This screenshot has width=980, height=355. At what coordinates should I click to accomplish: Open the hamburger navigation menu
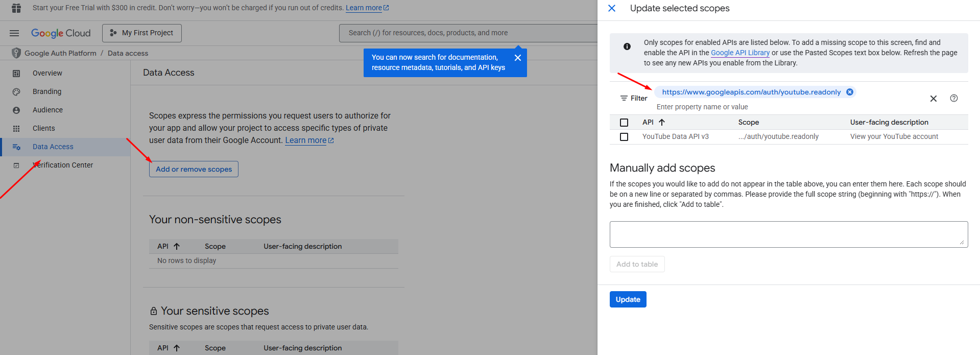point(14,33)
